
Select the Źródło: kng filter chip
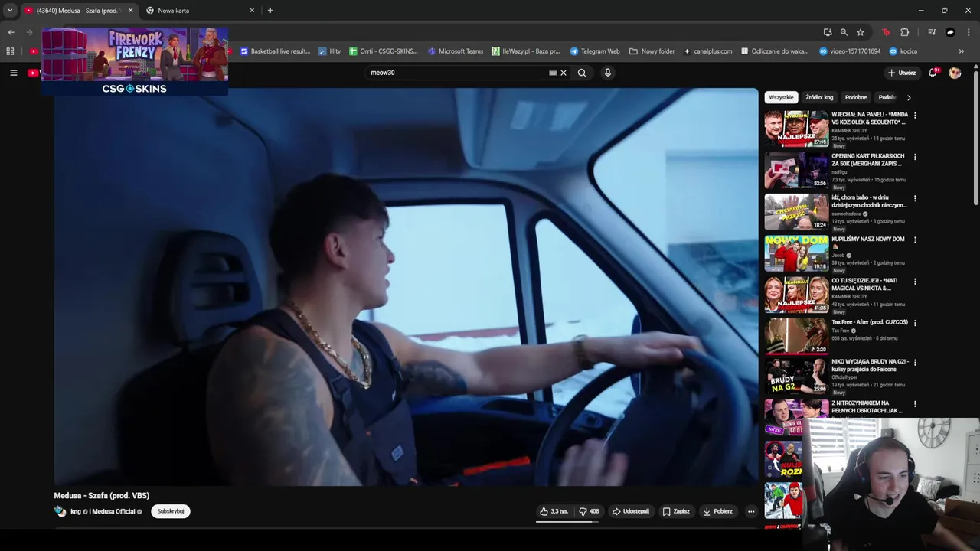[819, 97]
